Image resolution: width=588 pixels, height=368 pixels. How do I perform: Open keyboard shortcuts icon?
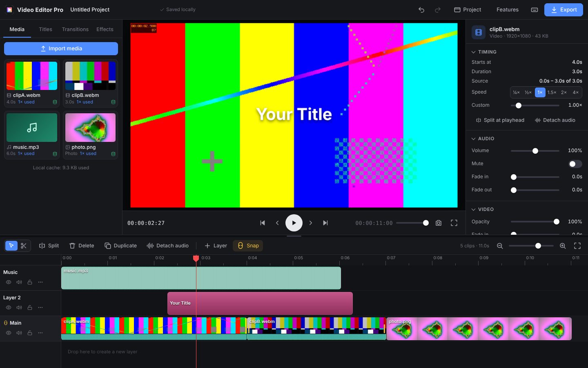point(535,10)
